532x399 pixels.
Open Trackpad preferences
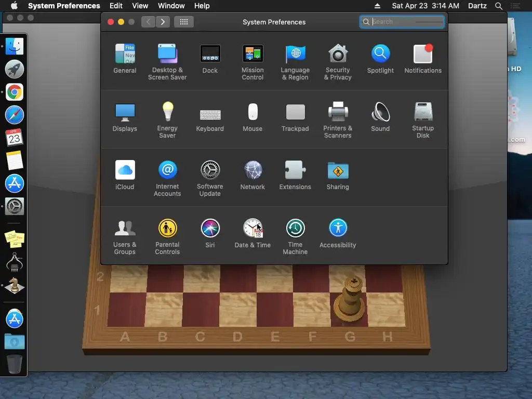point(295,117)
